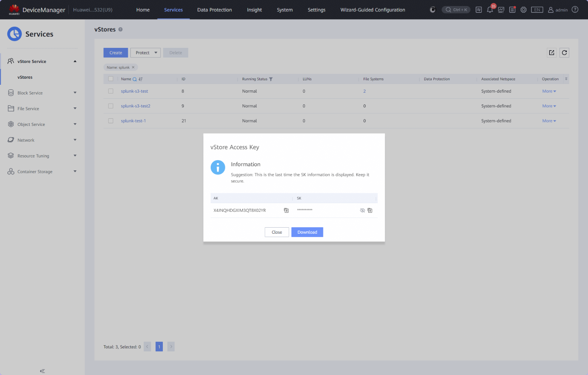Image resolution: width=588 pixels, height=375 pixels.
Task: Go to the Home tab
Action: coord(143,10)
